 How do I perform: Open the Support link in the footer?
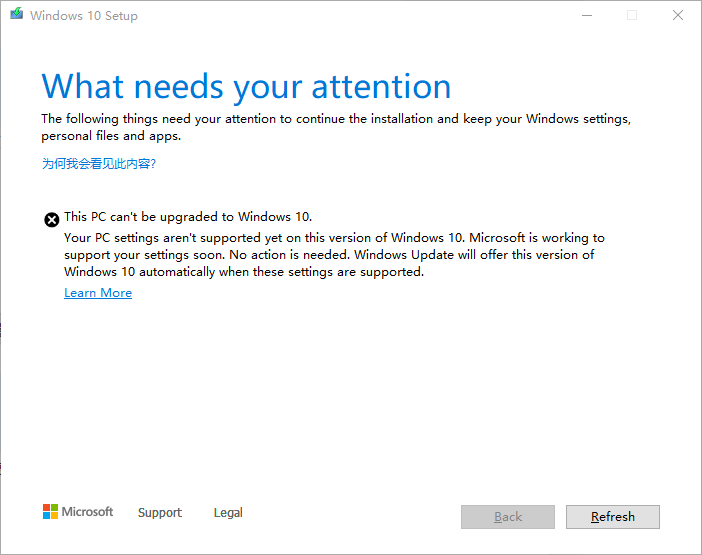pos(160,512)
